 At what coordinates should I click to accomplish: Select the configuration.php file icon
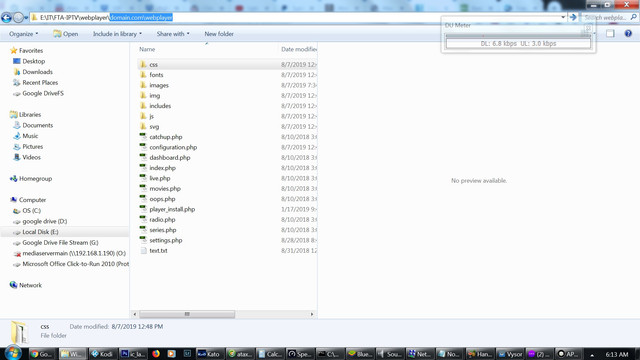pyautogui.click(x=143, y=147)
